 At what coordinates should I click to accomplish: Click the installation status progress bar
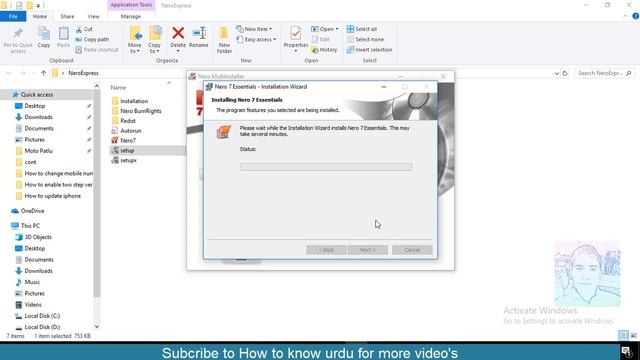coord(326,167)
